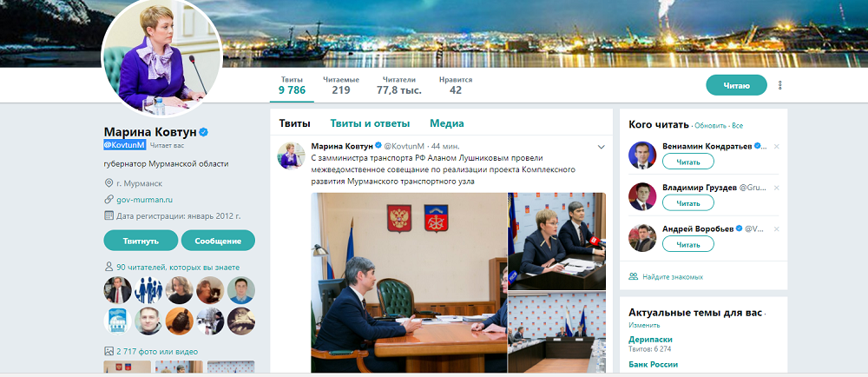
Task: Expand the tweet options chevron
Action: pyautogui.click(x=602, y=147)
